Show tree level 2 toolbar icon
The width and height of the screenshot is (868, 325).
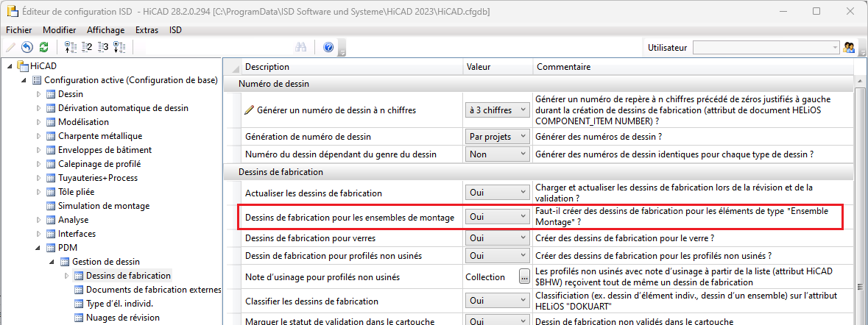(x=86, y=47)
